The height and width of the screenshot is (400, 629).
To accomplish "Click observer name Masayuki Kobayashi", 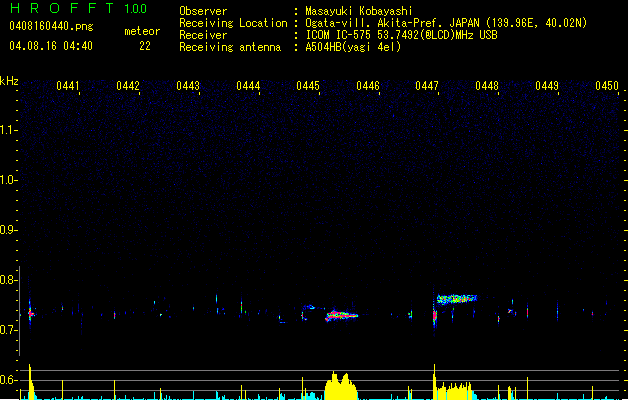I will click(x=359, y=11).
